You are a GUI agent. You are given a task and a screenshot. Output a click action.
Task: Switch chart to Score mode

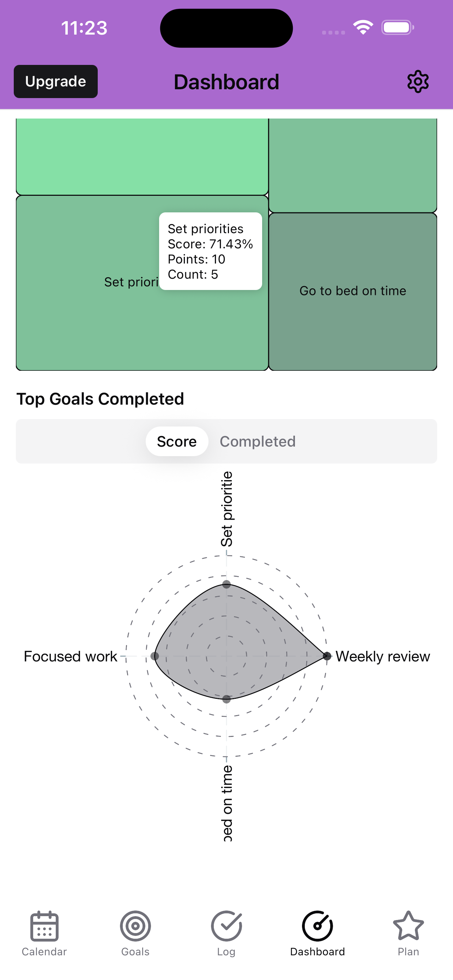coord(177,441)
